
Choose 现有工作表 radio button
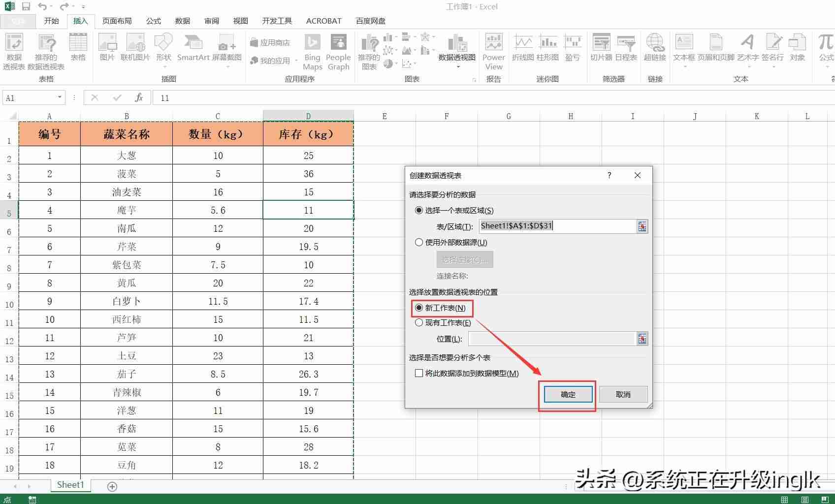tap(419, 322)
